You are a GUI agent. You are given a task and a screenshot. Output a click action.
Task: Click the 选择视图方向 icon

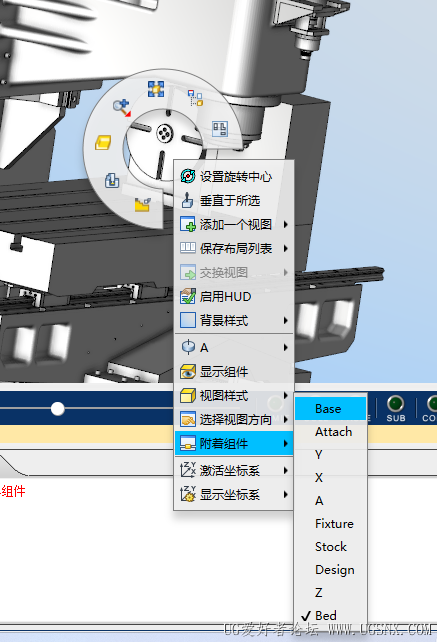(x=188, y=419)
